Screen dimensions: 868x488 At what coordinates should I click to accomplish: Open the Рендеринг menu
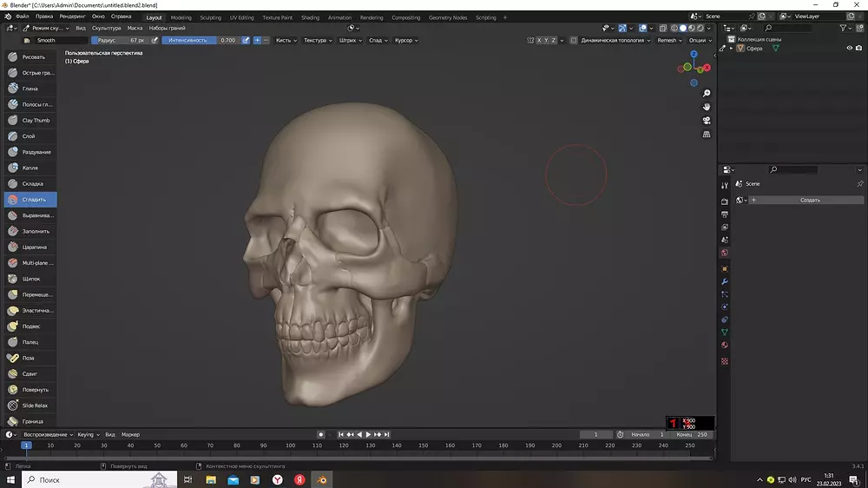pos(73,16)
